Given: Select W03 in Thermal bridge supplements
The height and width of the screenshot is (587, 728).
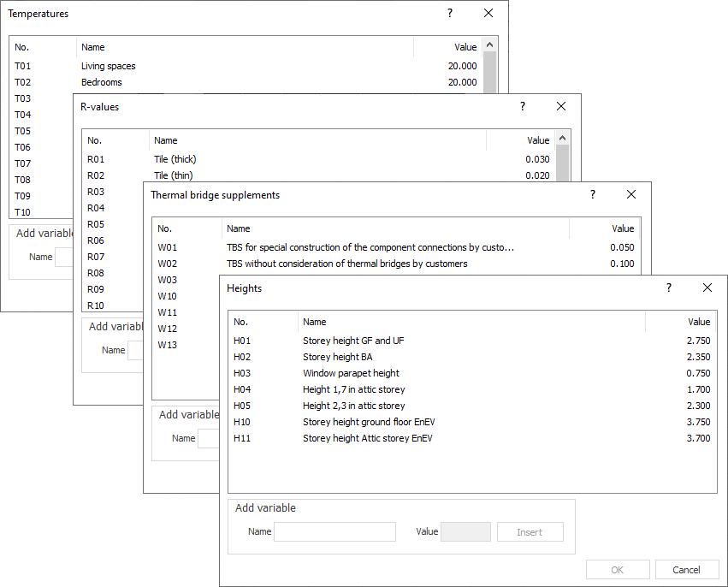Looking at the screenshot, I should coord(167,280).
